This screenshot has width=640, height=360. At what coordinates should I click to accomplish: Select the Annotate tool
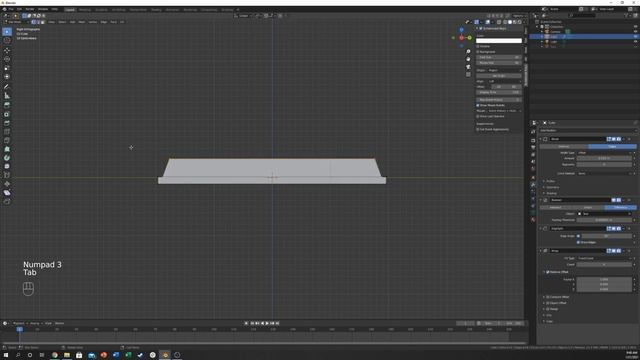[7, 87]
